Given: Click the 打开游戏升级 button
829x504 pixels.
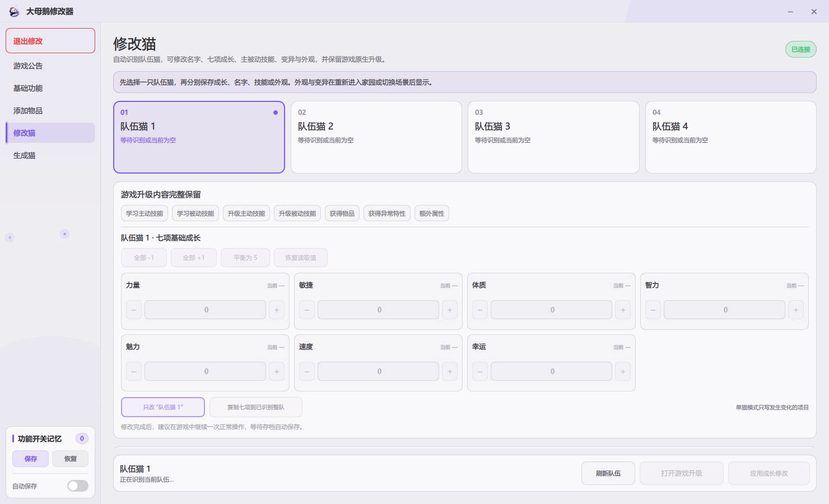Looking at the screenshot, I should pos(682,473).
